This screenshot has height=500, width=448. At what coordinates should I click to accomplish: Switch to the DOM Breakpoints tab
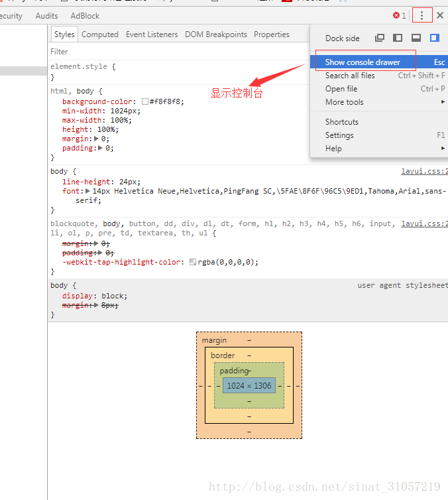click(x=215, y=34)
